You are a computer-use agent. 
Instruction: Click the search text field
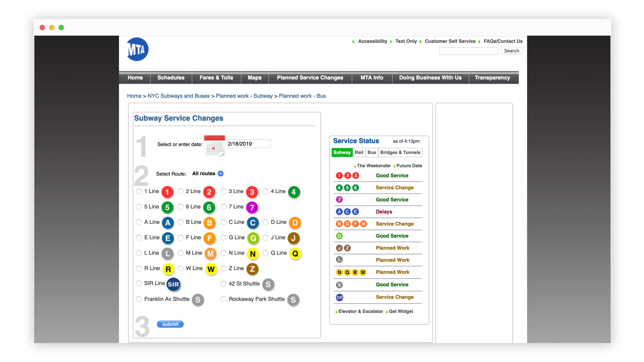tap(469, 51)
